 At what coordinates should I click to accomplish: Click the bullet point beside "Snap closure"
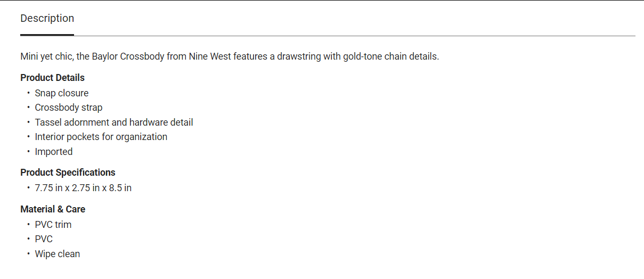[29, 93]
